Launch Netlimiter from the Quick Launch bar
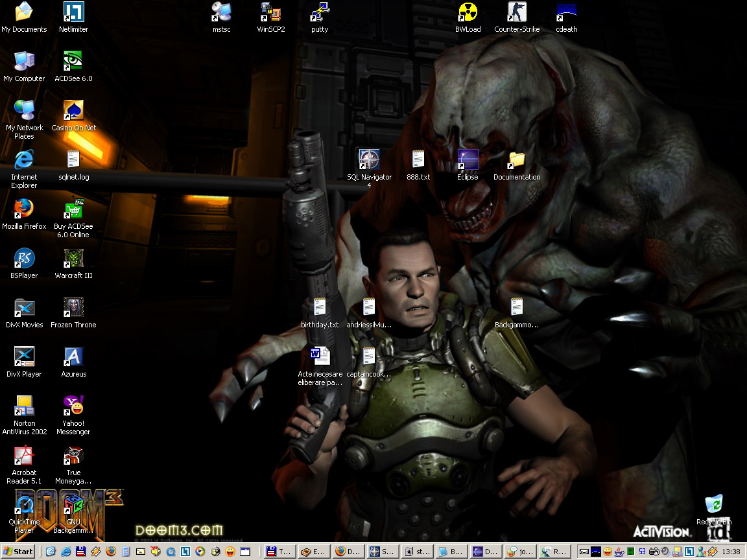The height and width of the screenshot is (560, 747). coord(185,552)
